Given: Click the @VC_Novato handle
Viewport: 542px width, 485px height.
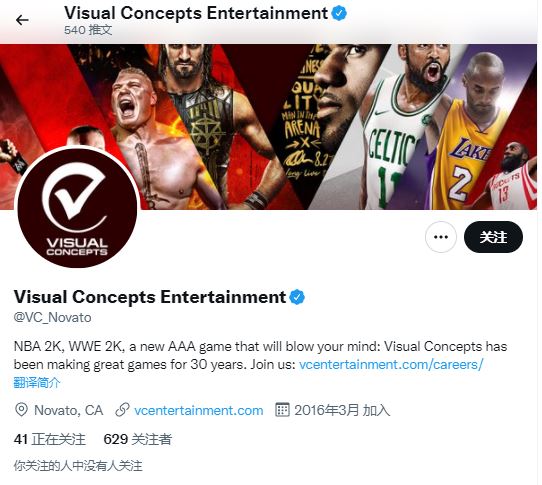Looking at the screenshot, I should [53, 317].
